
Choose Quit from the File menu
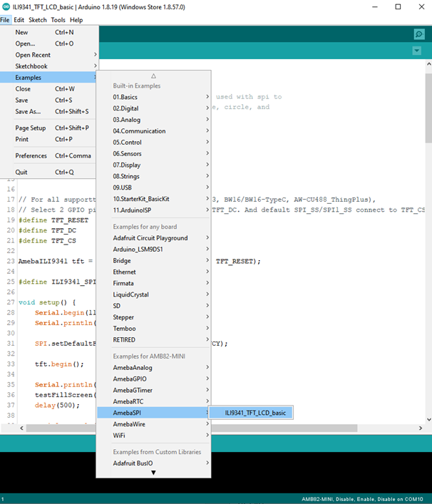(x=22, y=172)
